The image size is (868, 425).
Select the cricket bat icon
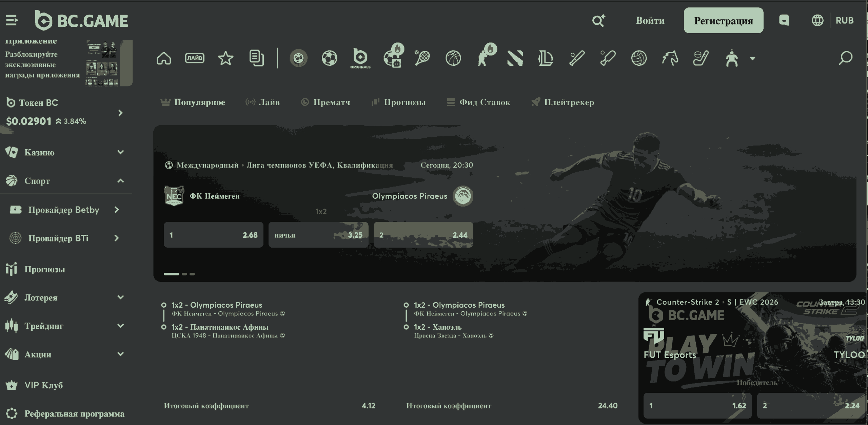click(x=608, y=58)
